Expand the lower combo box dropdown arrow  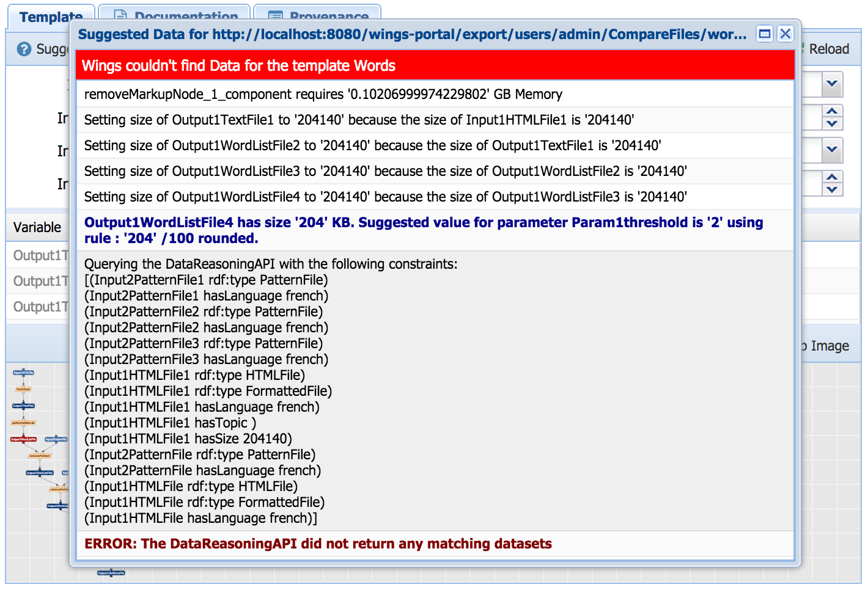831,150
